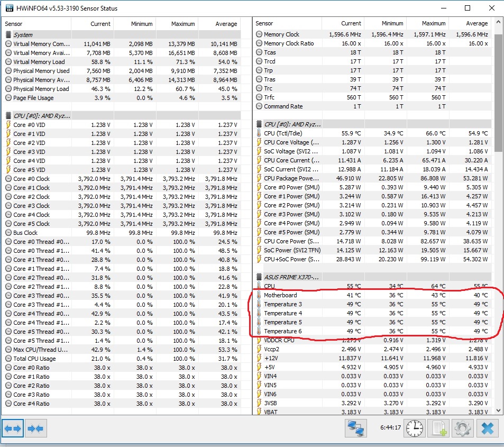Maximize the HWiNFO64 Sensor Status window

468,8
